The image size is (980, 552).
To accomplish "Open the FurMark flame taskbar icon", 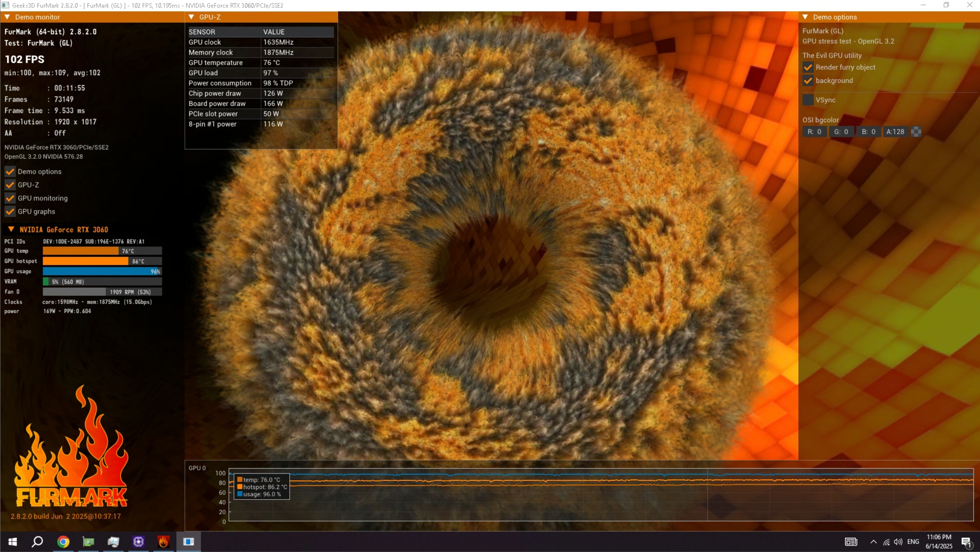I will pos(163,541).
